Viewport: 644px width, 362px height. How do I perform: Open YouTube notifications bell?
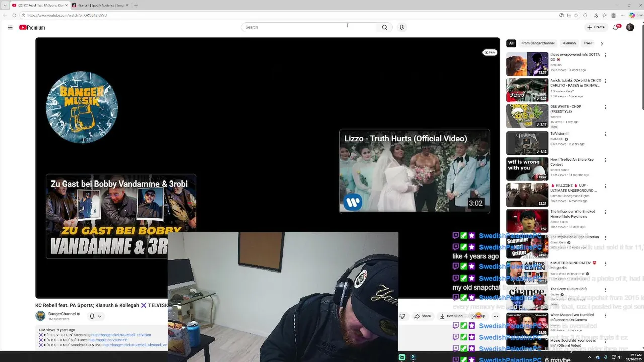click(616, 27)
